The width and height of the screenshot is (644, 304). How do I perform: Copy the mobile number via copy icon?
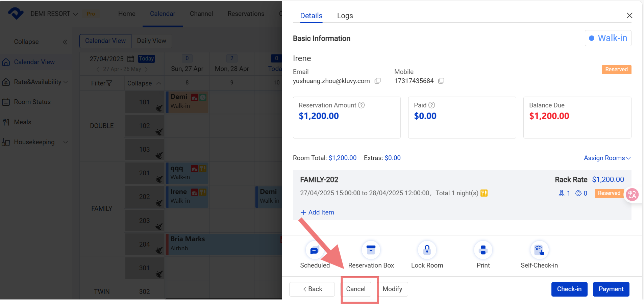[441, 81]
